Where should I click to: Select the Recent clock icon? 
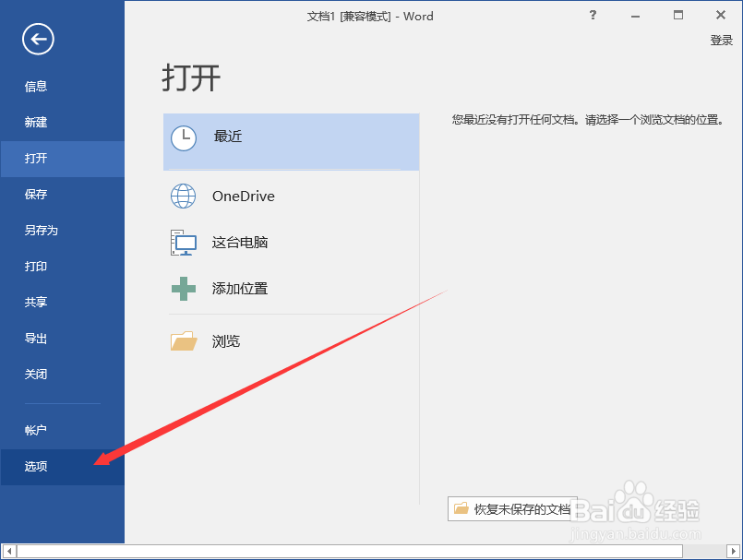coord(184,138)
